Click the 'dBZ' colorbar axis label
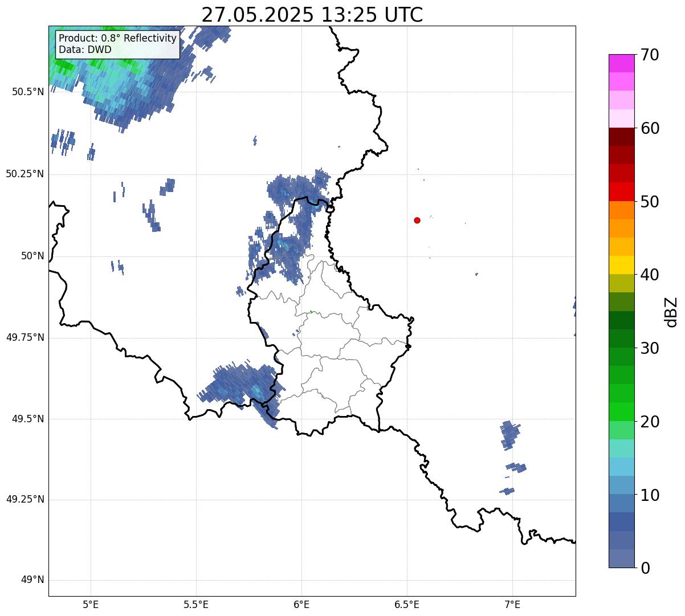 click(x=671, y=312)
